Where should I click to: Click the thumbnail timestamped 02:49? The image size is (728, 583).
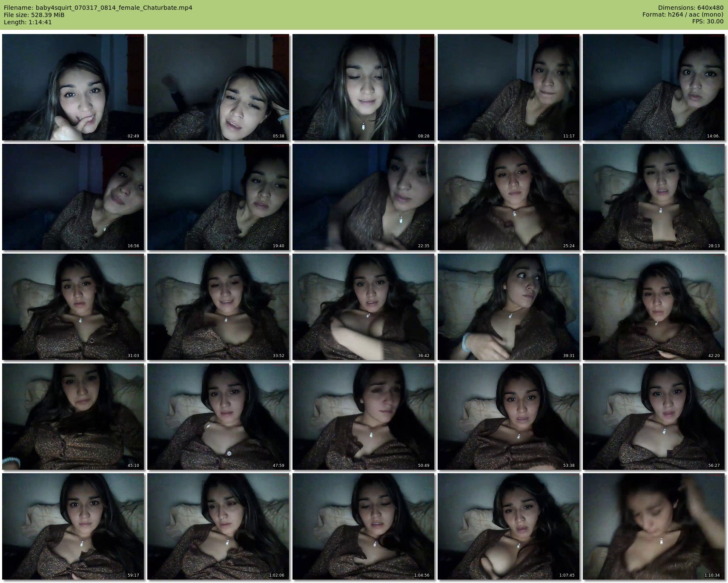73,87
